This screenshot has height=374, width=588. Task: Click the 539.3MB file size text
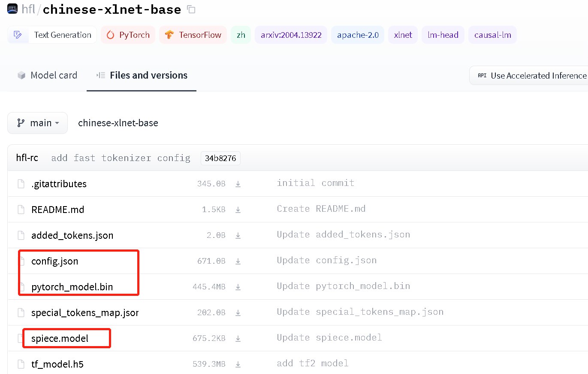tap(209, 365)
